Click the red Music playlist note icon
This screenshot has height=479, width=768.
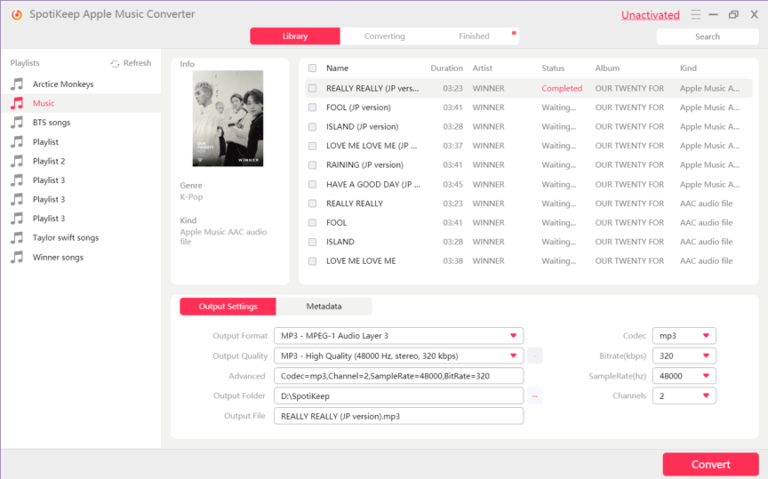[17, 103]
